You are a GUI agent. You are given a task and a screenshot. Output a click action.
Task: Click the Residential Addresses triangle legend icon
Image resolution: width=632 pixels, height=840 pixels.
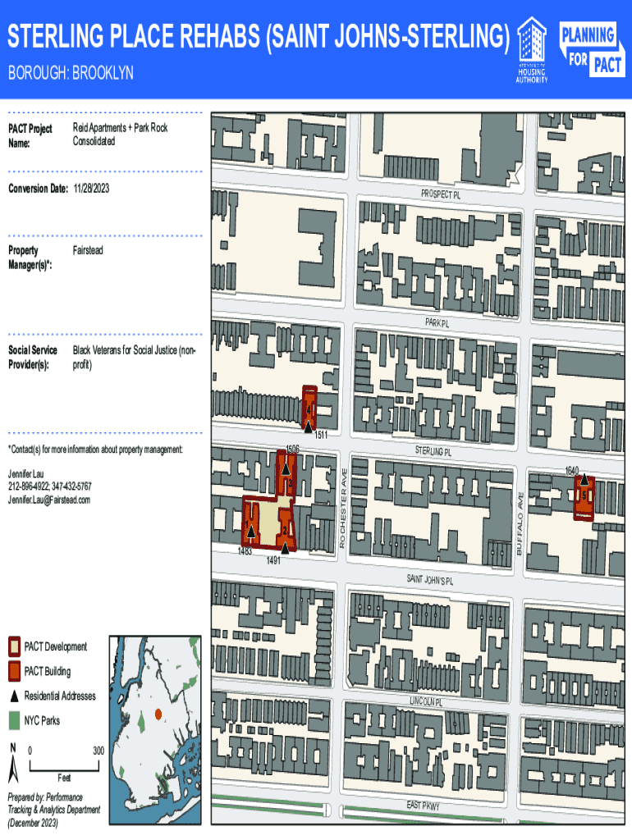pyautogui.click(x=14, y=696)
